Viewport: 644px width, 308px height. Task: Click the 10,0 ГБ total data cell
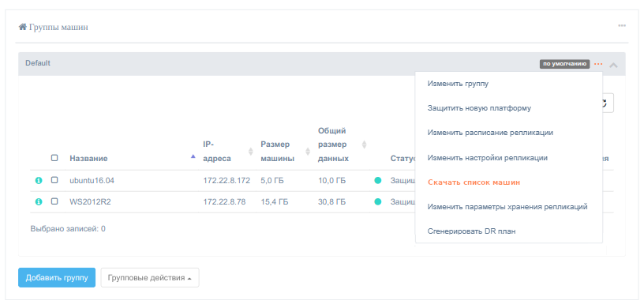(331, 180)
